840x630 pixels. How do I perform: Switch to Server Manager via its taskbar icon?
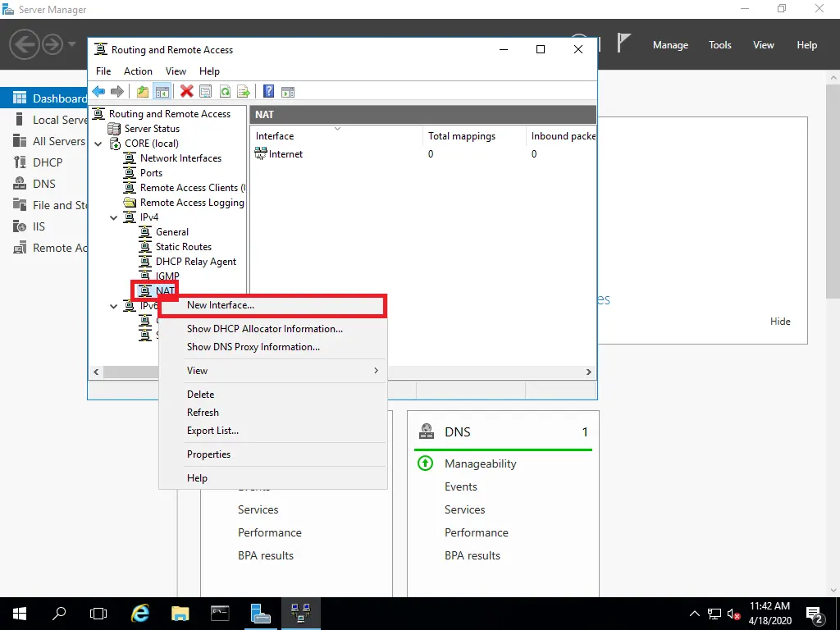point(260,614)
